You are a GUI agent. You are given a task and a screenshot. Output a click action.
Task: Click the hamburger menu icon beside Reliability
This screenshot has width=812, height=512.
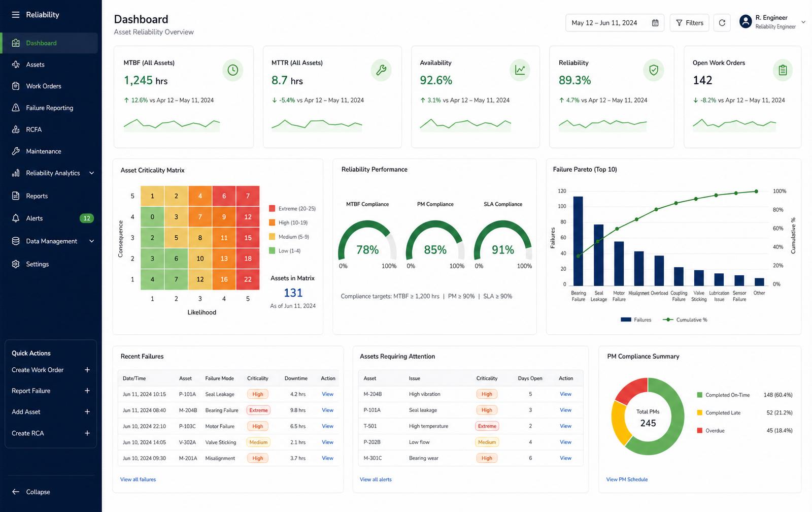pos(16,15)
